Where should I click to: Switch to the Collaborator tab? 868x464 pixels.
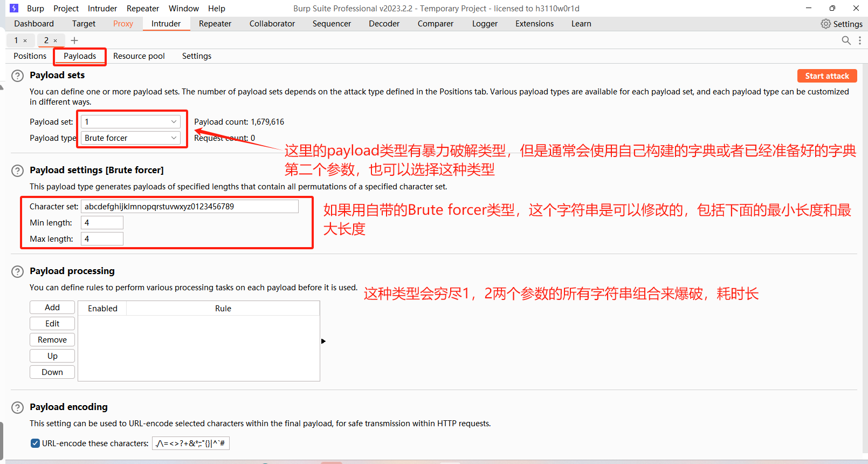(x=272, y=24)
